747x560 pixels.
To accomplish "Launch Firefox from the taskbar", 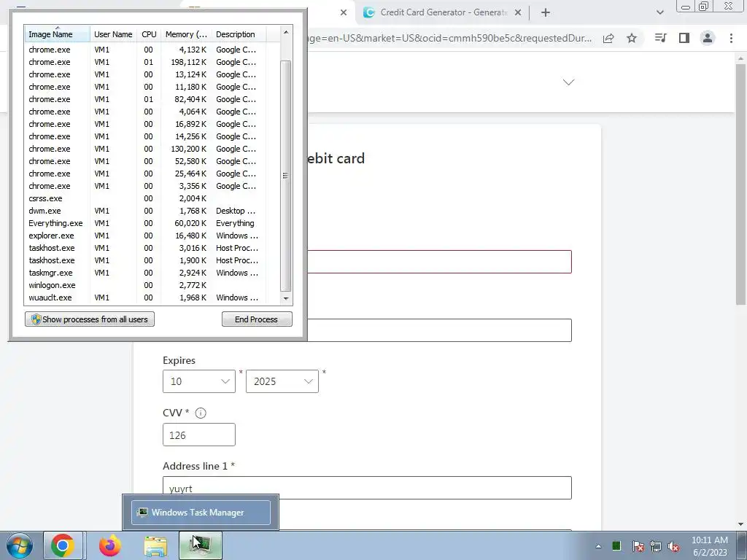I will 109,545.
